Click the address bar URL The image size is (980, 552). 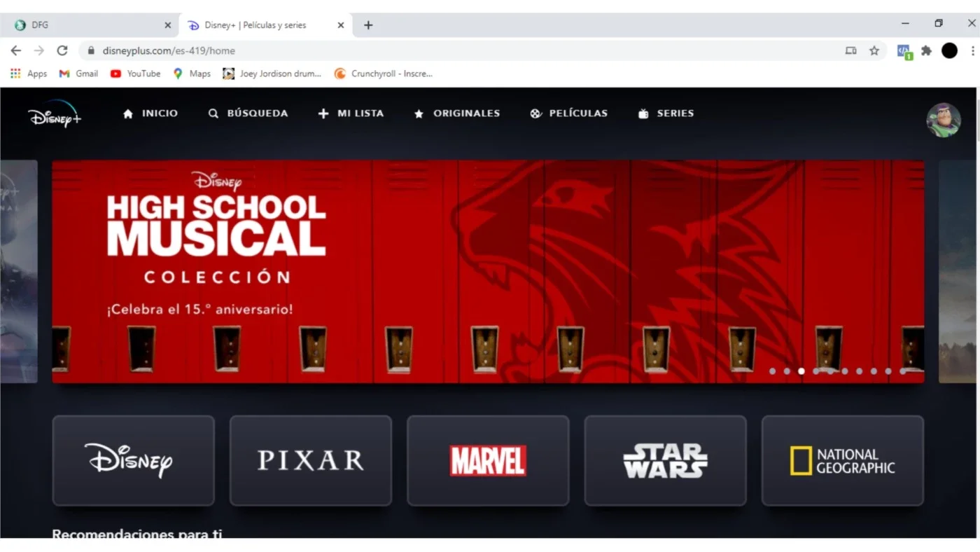169,50
